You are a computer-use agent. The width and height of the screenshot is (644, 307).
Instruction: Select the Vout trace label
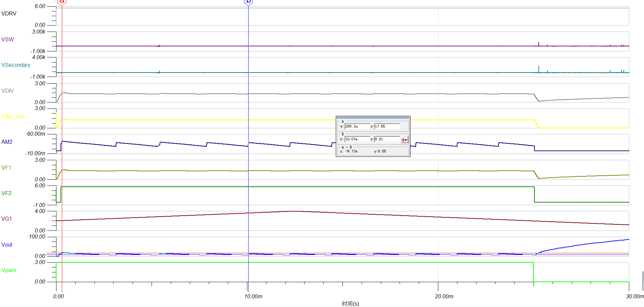coord(7,245)
